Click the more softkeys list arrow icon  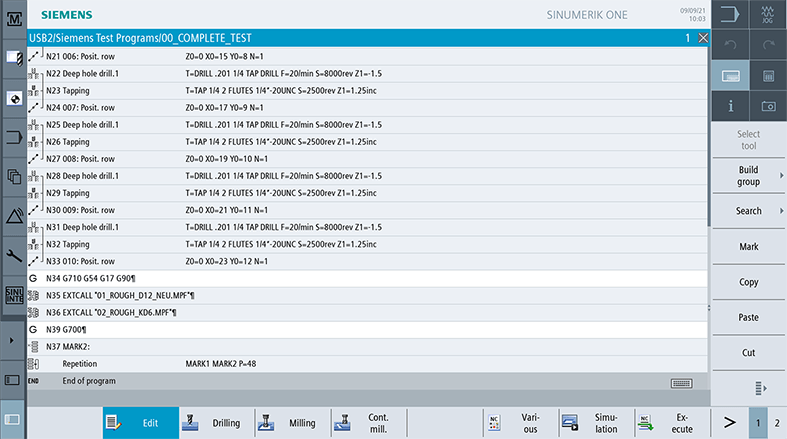pos(761,388)
